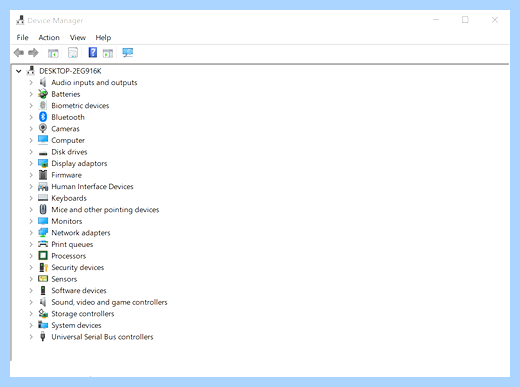The image size is (520, 387).
Task: Maximize the Device Manager window
Action: tap(465, 20)
